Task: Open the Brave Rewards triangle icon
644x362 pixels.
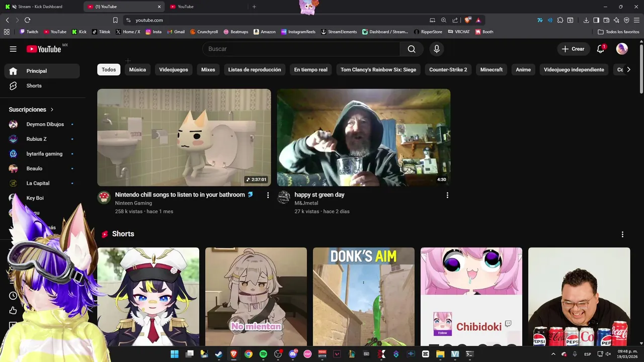Action: coord(478,20)
